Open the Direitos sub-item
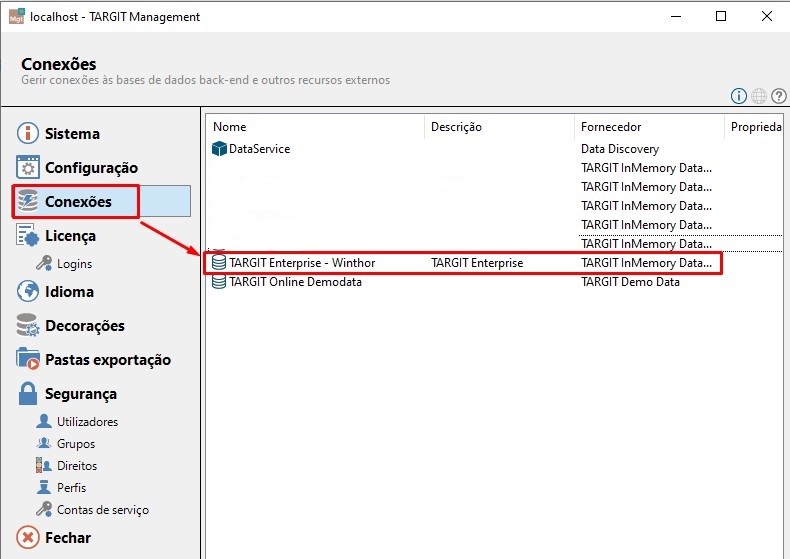Screen dimensions: 790x559 coord(77,466)
